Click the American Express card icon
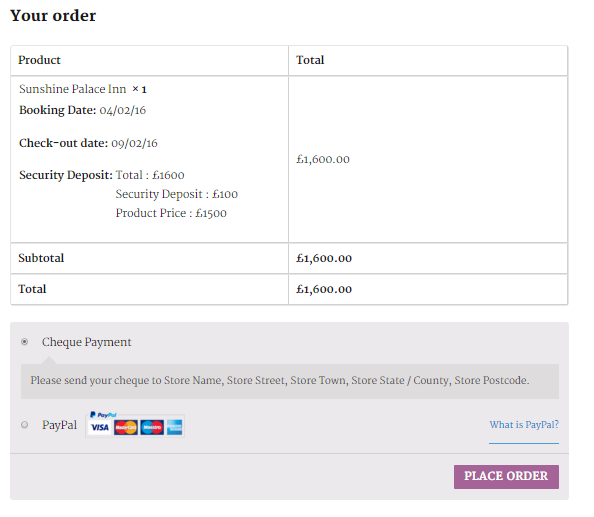The width and height of the screenshot is (594, 517). point(175,427)
